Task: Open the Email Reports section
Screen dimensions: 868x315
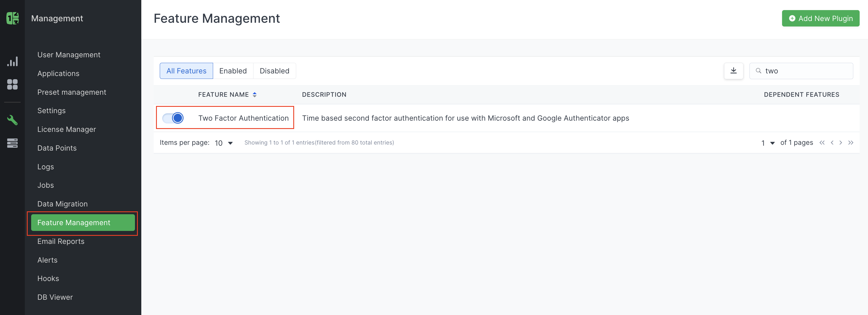Action: [61, 241]
